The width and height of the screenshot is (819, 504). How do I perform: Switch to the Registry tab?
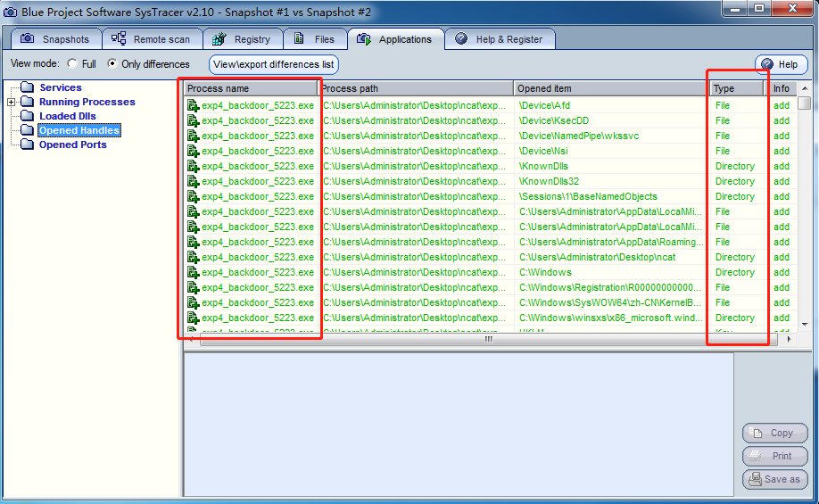(243, 38)
